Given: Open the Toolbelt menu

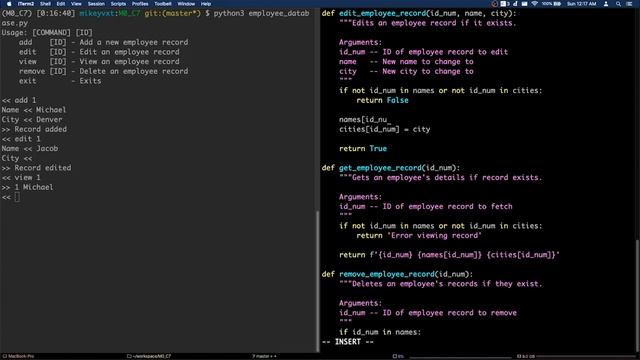Looking at the screenshot, I should click(163, 4).
